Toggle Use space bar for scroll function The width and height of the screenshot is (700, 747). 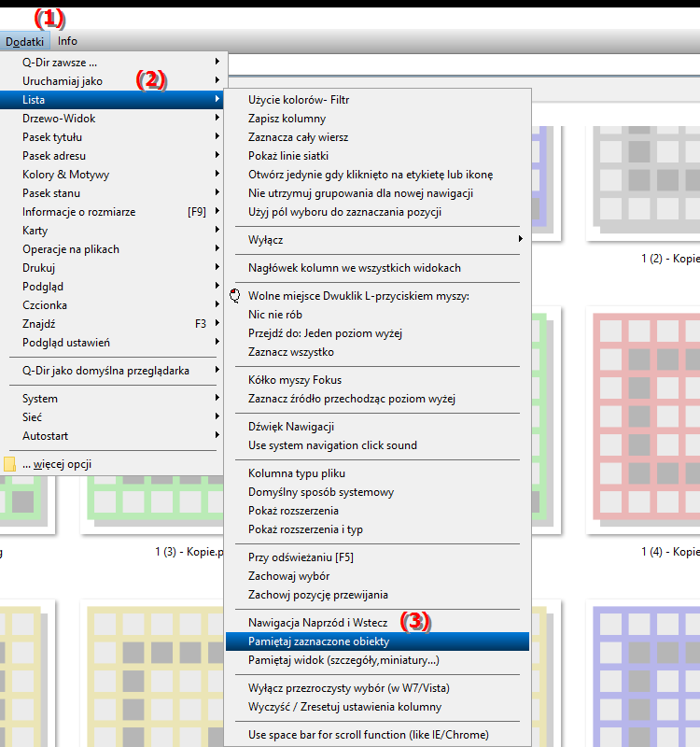[x=377, y=735]
